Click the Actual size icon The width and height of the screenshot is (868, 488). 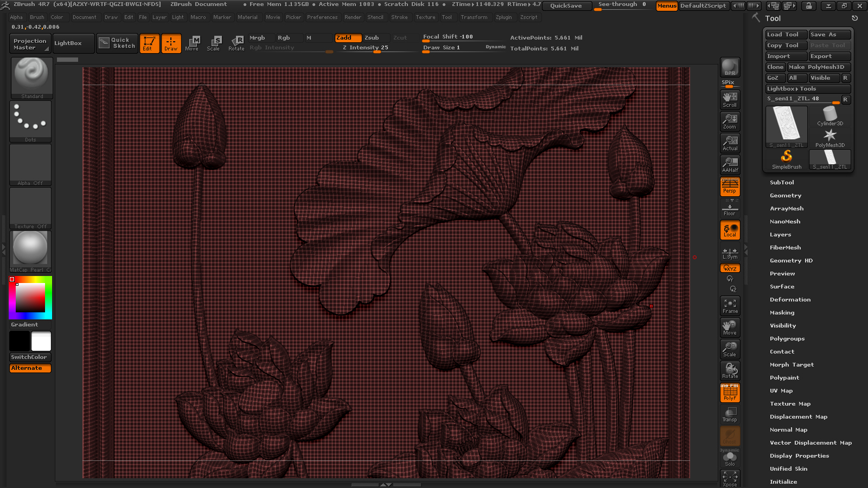point(730,143)
